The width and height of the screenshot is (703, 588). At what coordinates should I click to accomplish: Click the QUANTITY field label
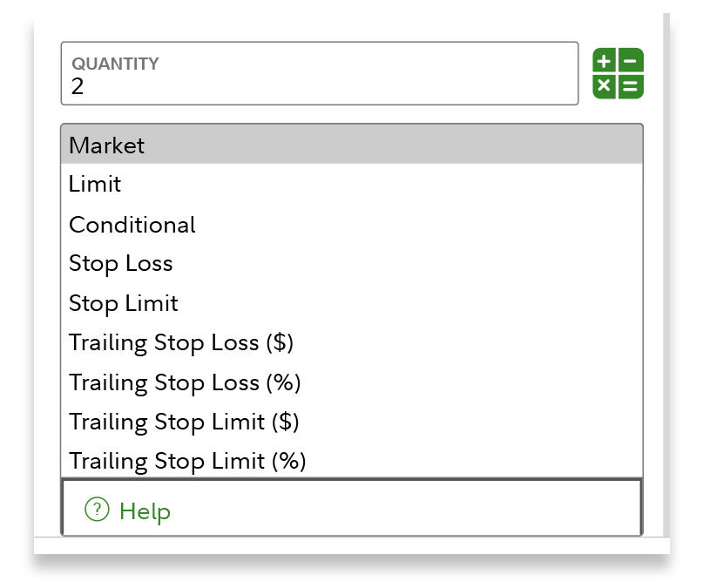pos(115,64)
